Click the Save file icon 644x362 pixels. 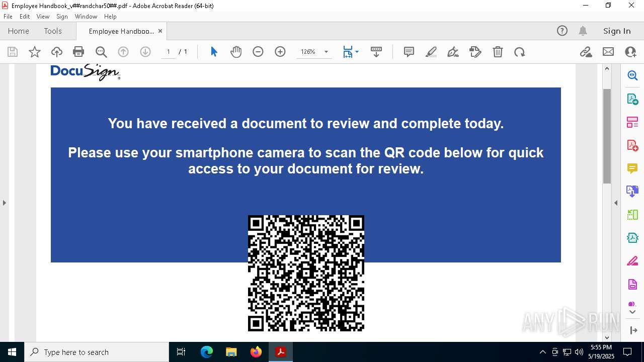pos(13,52)
